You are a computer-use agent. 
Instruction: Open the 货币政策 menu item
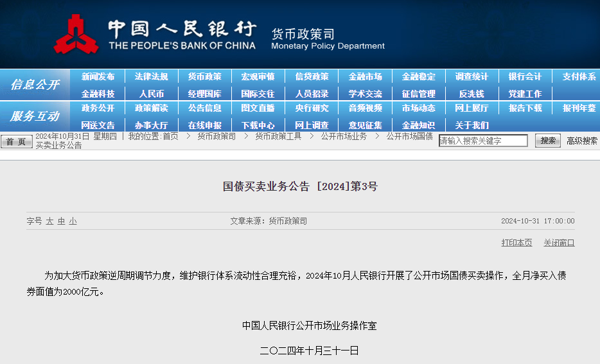(x=204, y=76)
